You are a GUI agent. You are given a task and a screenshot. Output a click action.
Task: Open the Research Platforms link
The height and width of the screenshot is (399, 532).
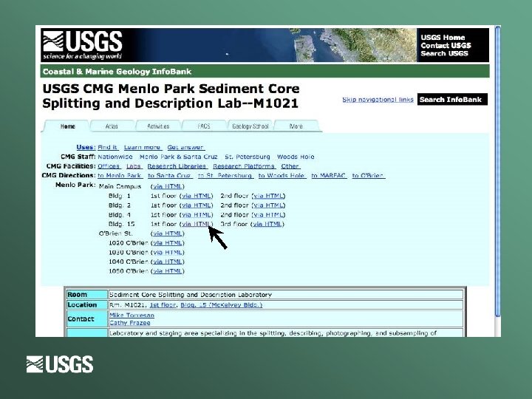coord(245,166)
